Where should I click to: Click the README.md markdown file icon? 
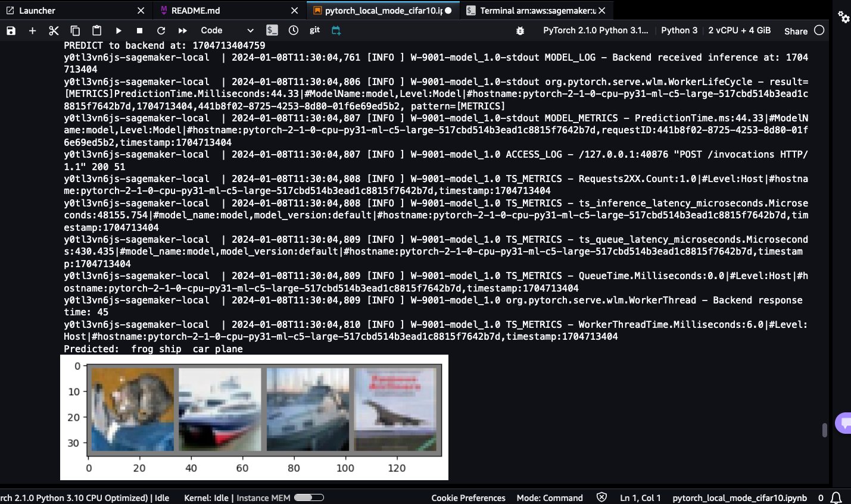pyautogui.click(x=164, y=11)
